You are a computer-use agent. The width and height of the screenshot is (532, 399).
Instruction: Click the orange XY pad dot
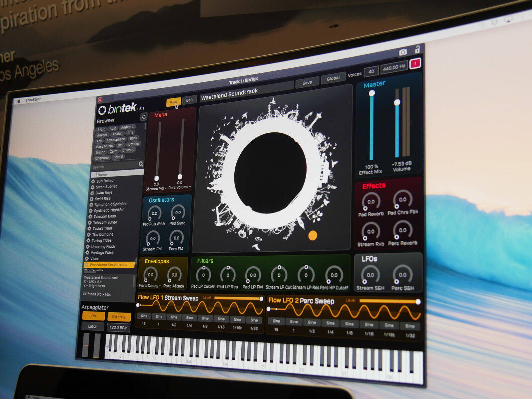pyautogui.click(x=313, y=235)
